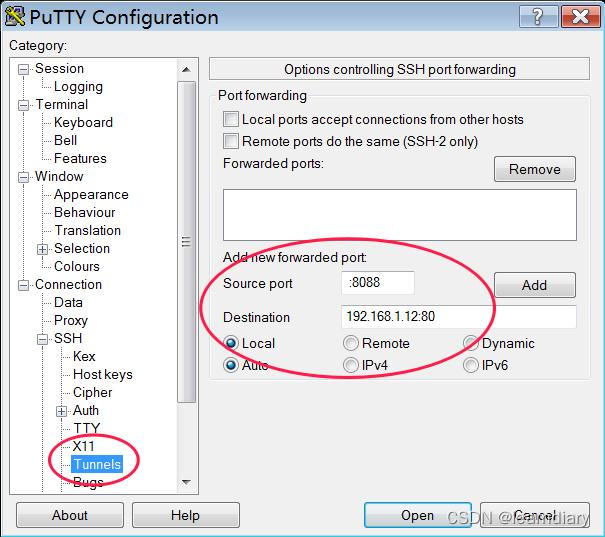Close the PuTTY Configuration window
The image size is (605, 537).
coord(580,17)
